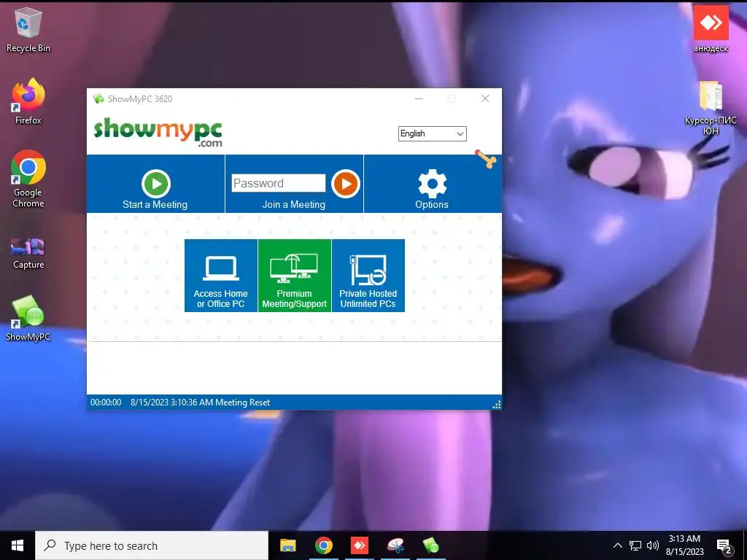Open the Access Home or Office PC tile

tap(221, 276)
